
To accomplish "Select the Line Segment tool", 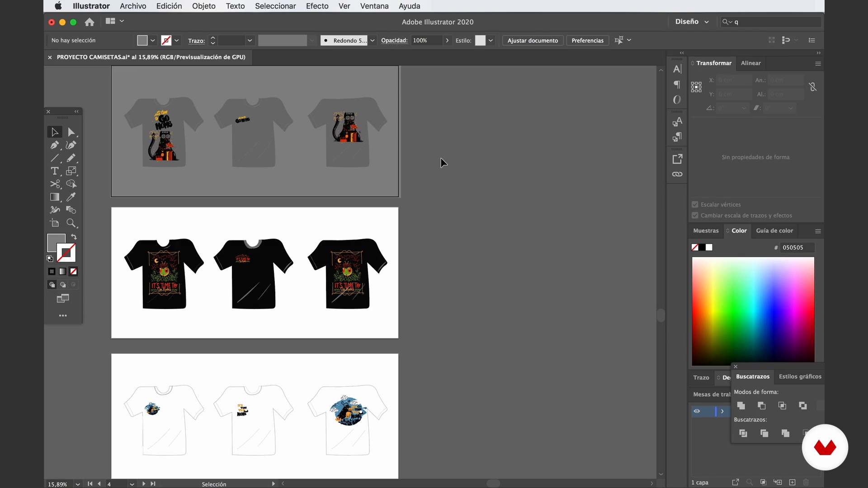I will coord(55,158).
